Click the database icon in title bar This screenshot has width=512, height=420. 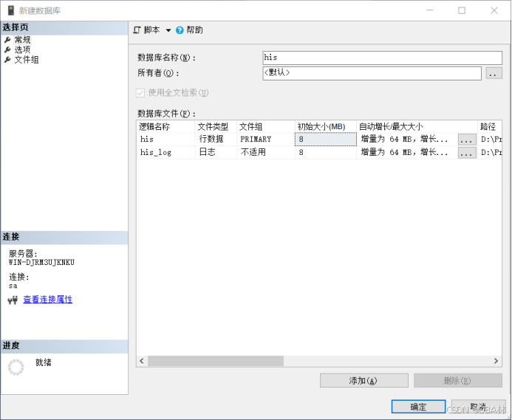(x=11, y=10)
